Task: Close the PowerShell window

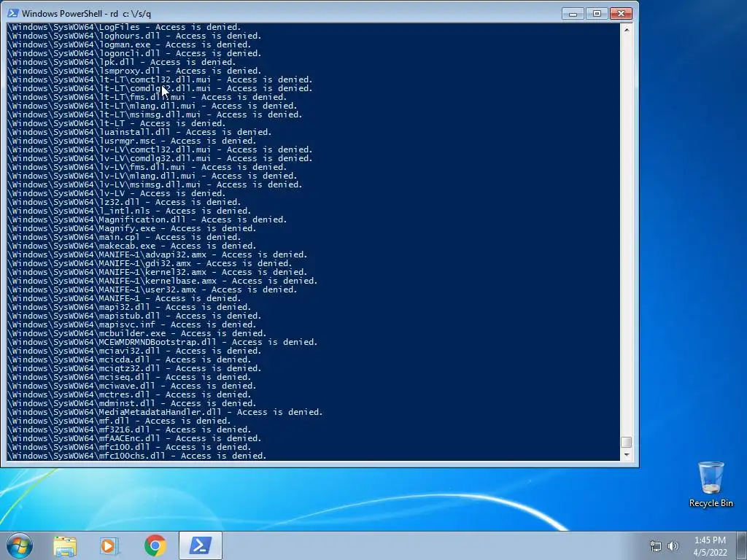Action: [621, 13]
